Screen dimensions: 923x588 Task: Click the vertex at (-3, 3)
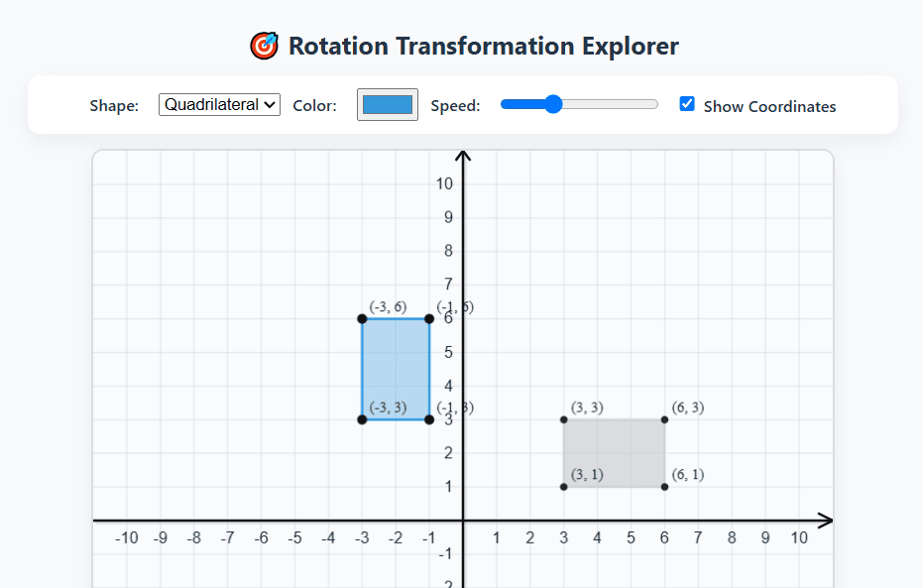click(x=361, y=419)
